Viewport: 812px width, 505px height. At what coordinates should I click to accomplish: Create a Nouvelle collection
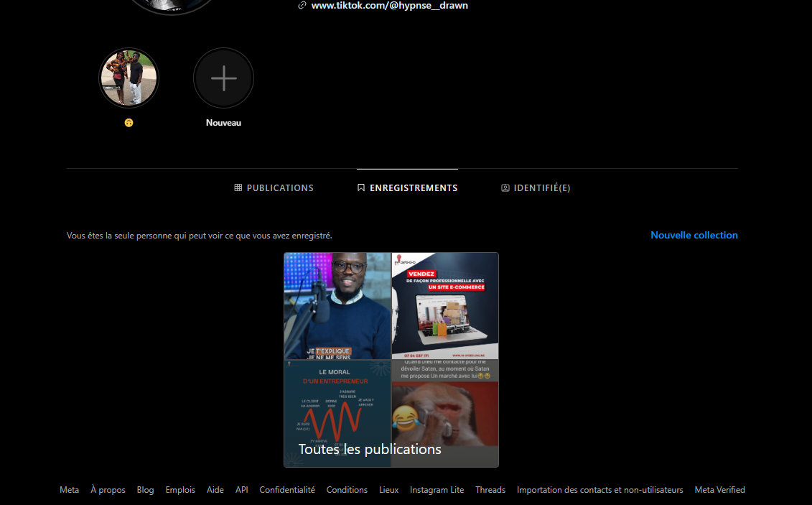click(694, 235)
